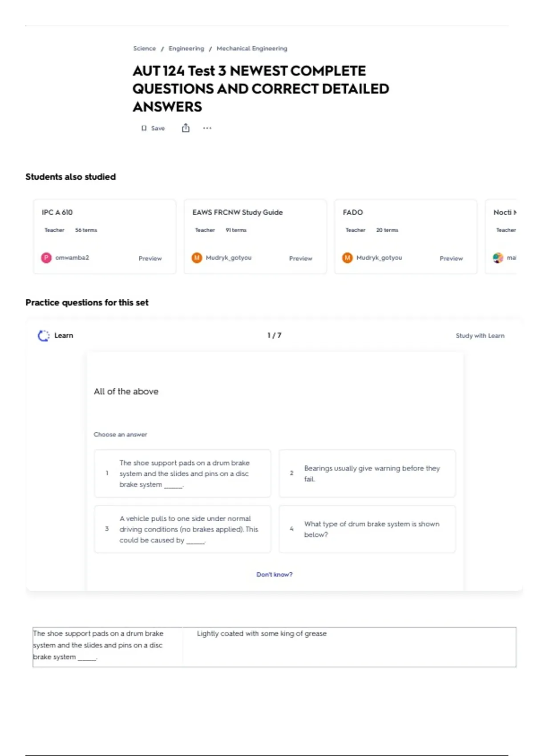This screenshot has width=534, height=756.
Task: Click the Save bookmark icon
Action: (x=144, y=128)
